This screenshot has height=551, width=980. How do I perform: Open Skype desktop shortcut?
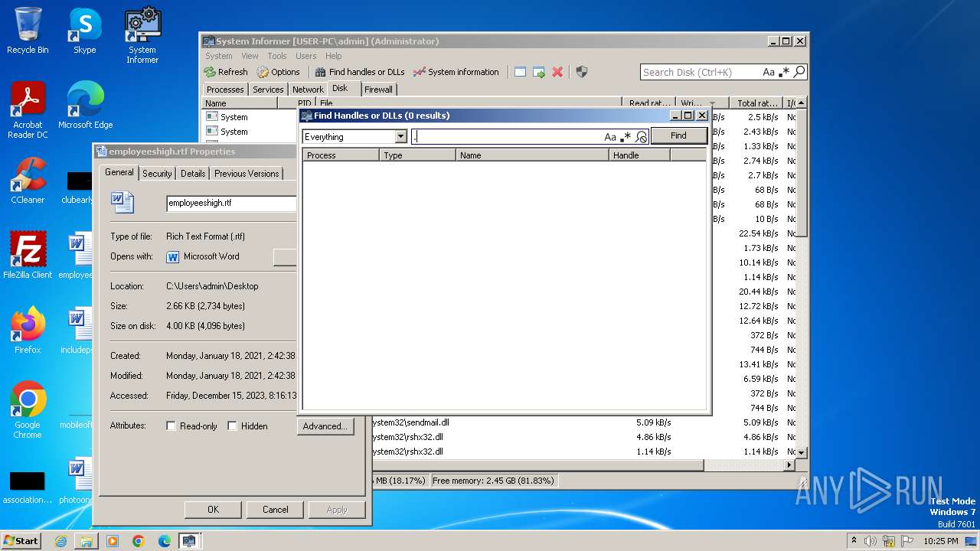[85, 31]
